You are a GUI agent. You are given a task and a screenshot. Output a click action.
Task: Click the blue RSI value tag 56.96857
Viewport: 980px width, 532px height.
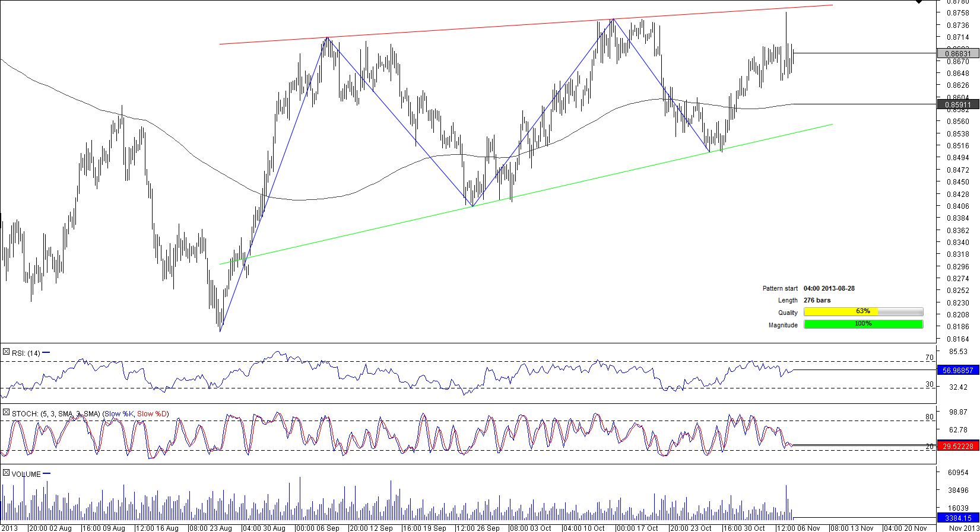tap(957, 370)
